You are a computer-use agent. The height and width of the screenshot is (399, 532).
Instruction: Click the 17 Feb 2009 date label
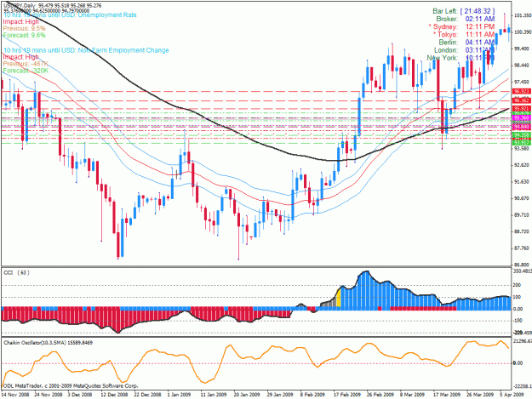[x=346, y=395]
